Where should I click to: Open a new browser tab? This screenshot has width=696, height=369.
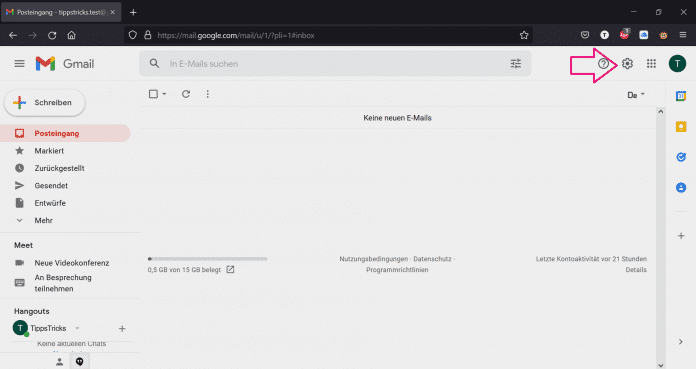(133, 12)
